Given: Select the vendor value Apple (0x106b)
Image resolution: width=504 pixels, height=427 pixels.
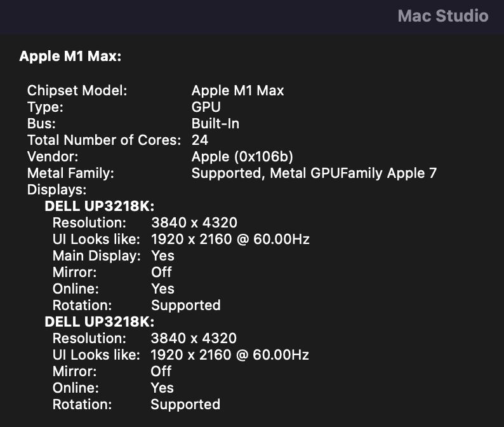Looking at the screenshot, I should pos(242,156).
